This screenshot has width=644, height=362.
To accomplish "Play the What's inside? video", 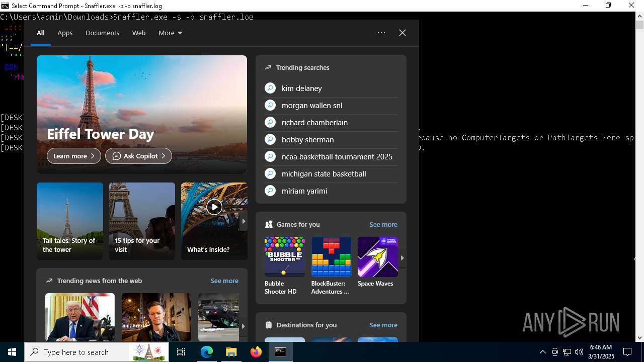I will tap(214, 207).
